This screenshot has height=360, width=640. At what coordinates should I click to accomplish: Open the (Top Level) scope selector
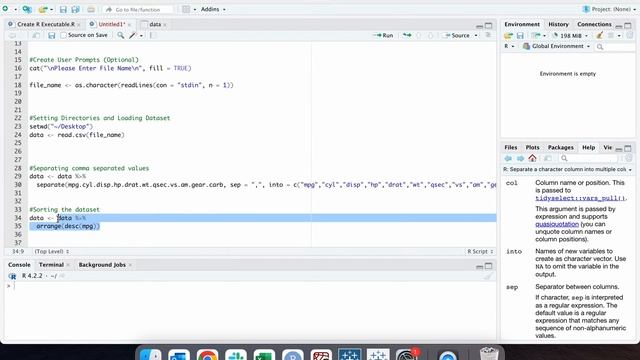tap(52, 251)
